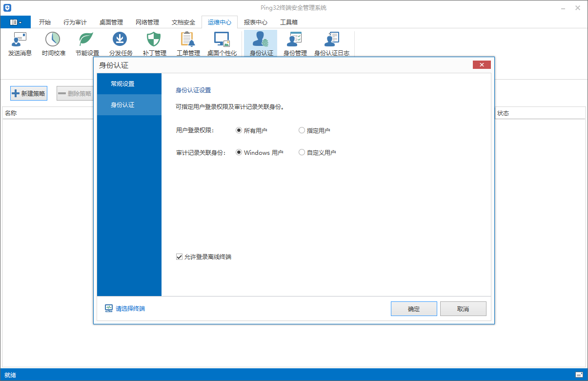Open the Send Message (发送消息) tool

coord(20,44)
